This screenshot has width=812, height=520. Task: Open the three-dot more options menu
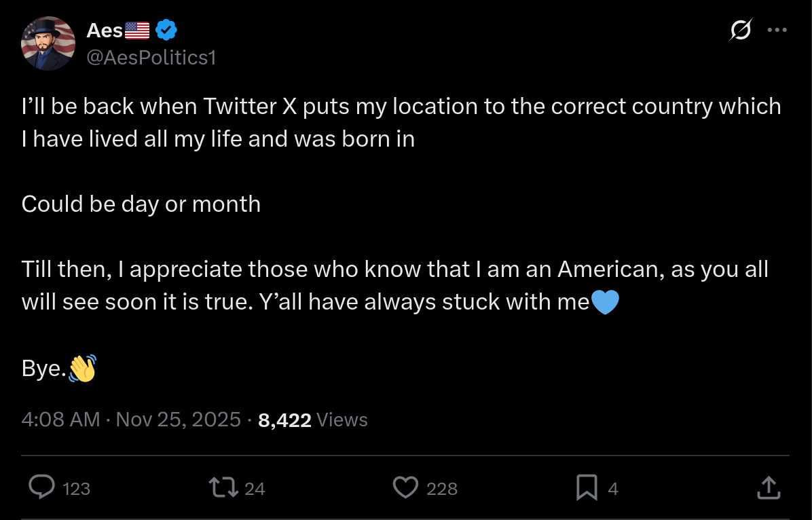click(777, 31)
